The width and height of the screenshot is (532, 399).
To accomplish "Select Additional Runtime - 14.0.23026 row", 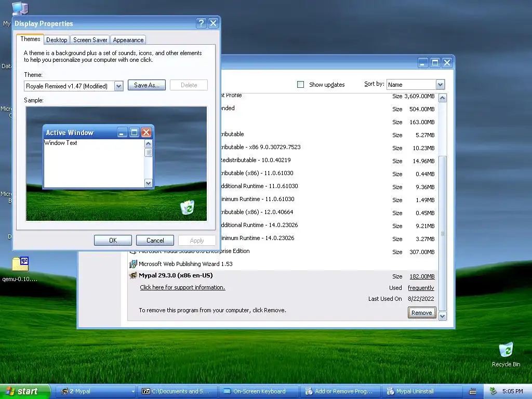I will (x=283, y=225).
